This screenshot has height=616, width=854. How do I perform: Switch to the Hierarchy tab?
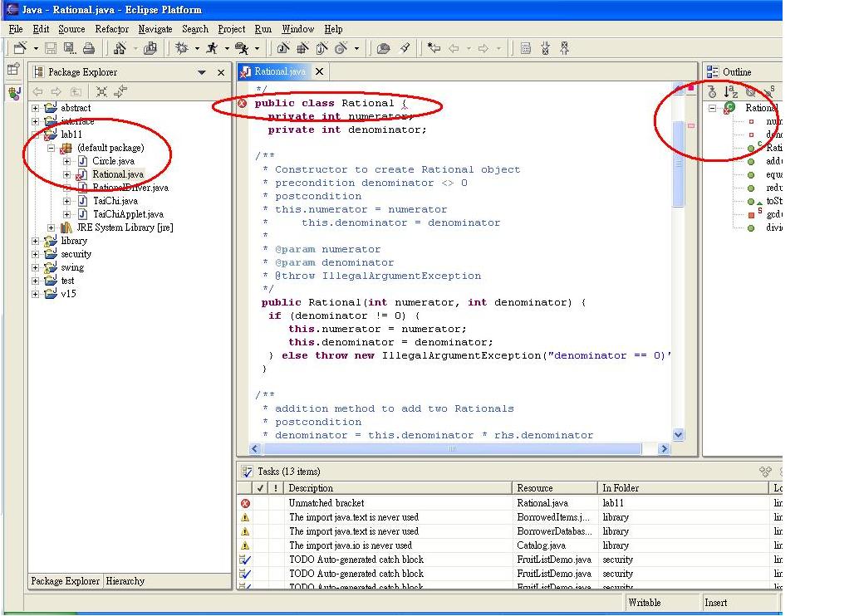(x=125, y=581)
